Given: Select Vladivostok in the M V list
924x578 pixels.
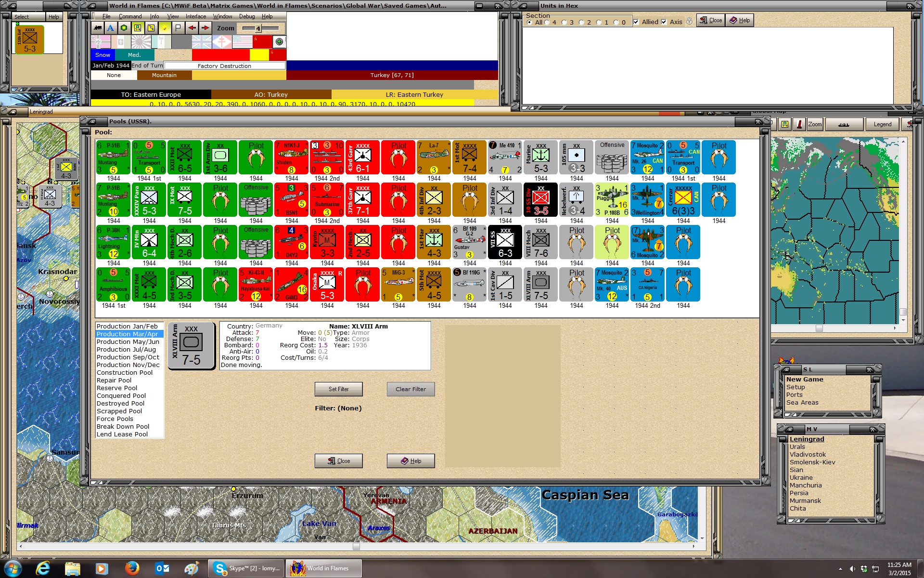Looking at the screenshot, I should [x=808, y=454].
